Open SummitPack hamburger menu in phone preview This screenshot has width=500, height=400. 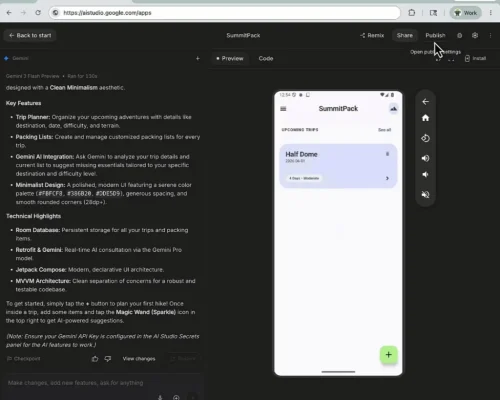[283, 109]
